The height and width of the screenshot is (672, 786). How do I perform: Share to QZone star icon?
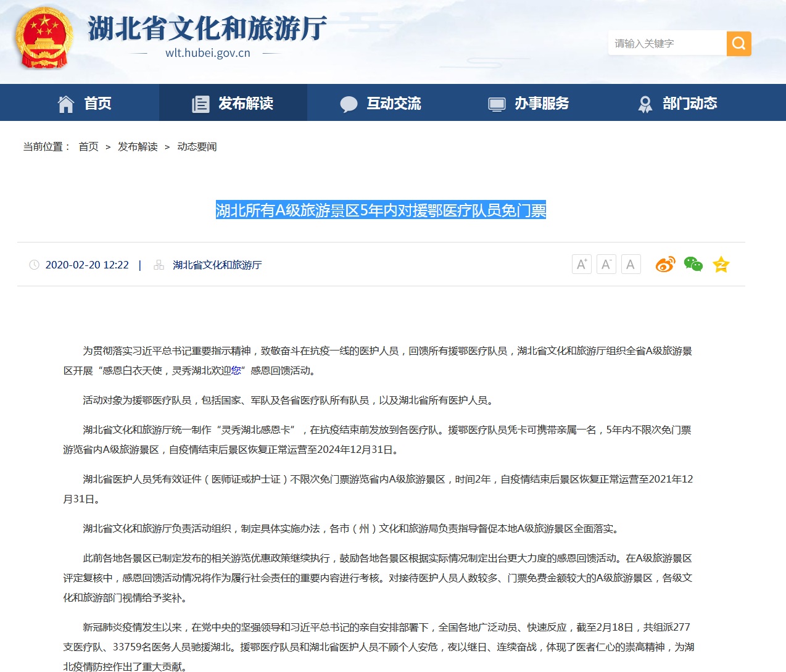coord(721,265)
